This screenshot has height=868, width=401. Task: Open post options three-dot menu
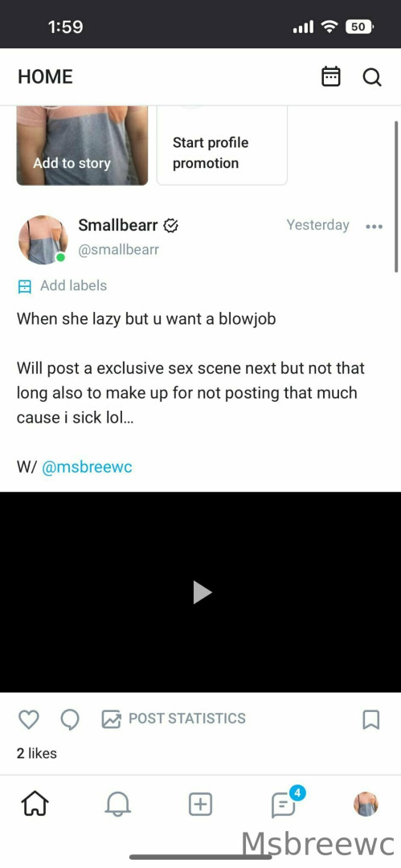pyautogui.click(x=374, y=226)
